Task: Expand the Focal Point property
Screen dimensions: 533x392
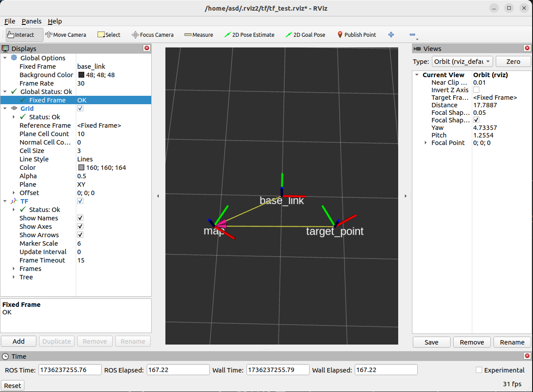Action: click(426, 142)
